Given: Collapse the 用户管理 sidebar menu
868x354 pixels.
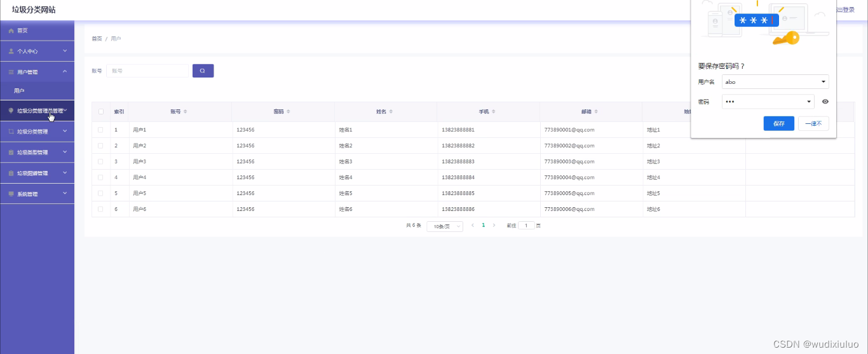Looking at the screenshot, I should tap(37, 72).
